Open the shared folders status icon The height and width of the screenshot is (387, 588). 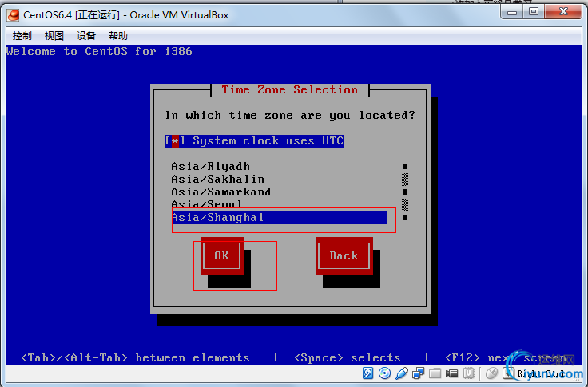coord(435,373)
